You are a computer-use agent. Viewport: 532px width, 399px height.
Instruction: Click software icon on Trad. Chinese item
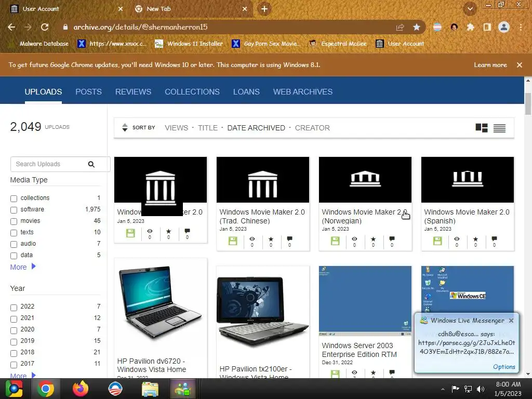pos(233,241)
